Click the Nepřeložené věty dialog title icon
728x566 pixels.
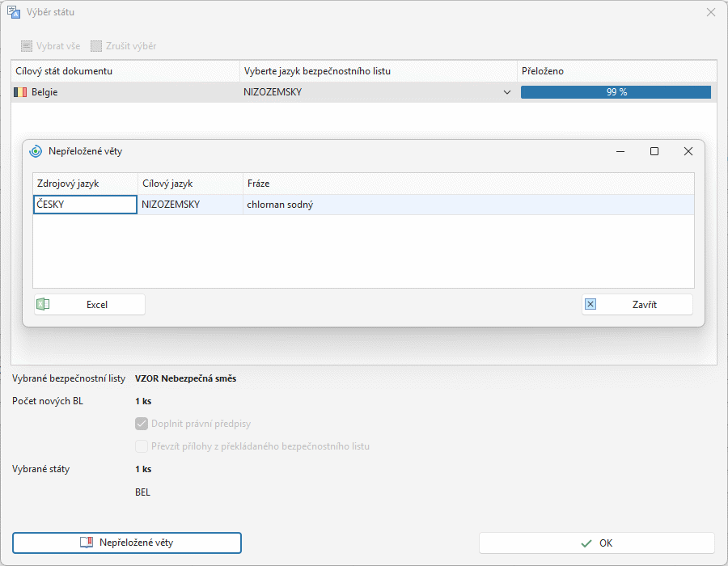pos(36,151)
